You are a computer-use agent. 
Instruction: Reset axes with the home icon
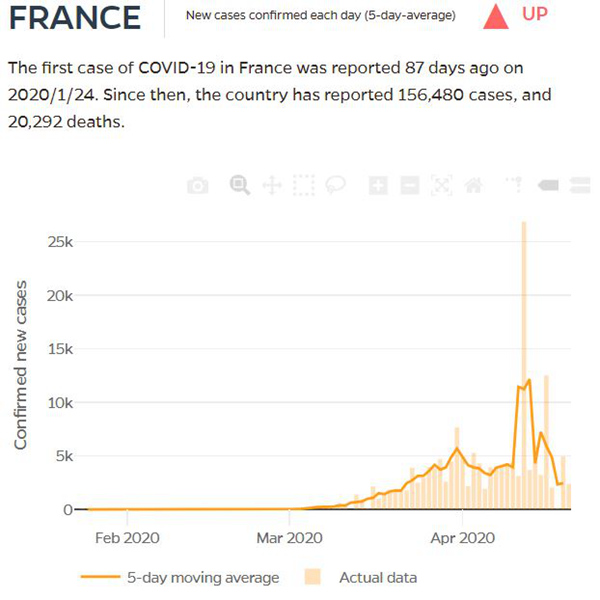(x=474, y=185)
